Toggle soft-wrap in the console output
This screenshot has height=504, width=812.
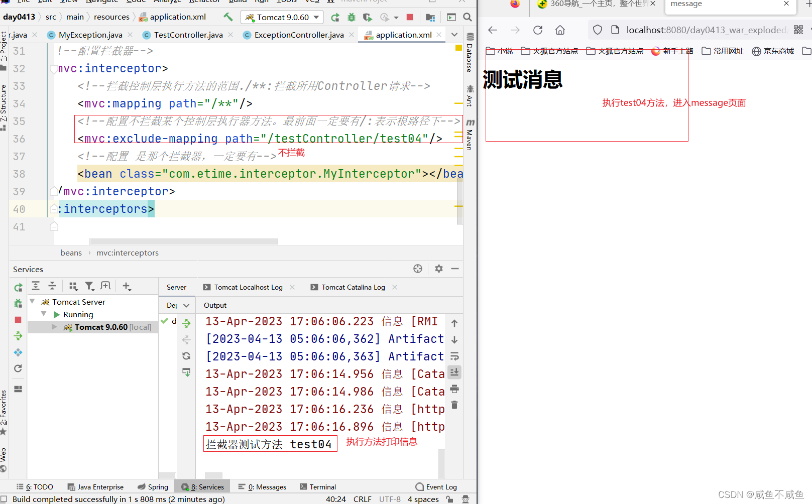pyautogui.click(x=454, y=356)
